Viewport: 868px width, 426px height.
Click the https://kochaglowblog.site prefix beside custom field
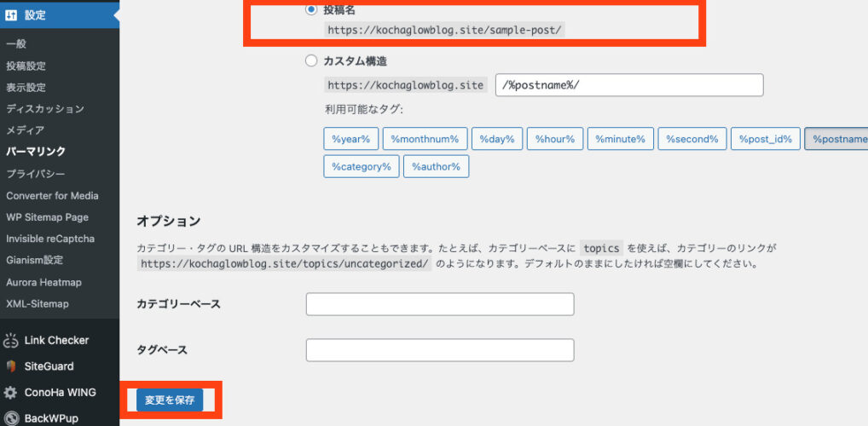pyautogui.click(x=406, y=85)
